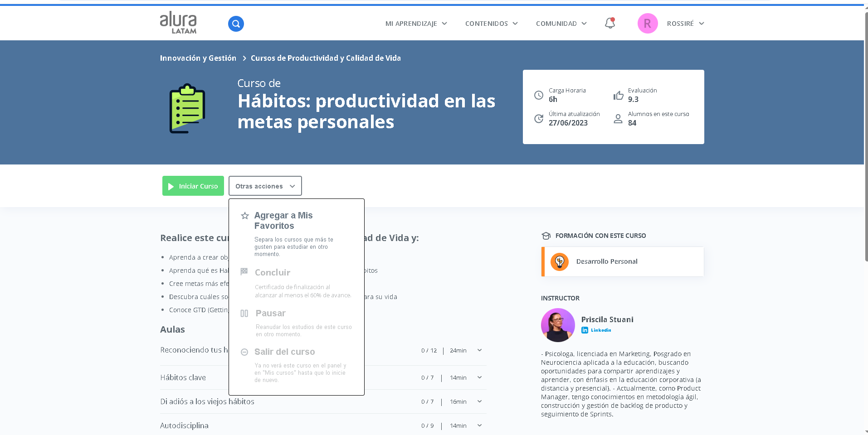
Task: Expand the Hábitos clave section
Action: 479,377
